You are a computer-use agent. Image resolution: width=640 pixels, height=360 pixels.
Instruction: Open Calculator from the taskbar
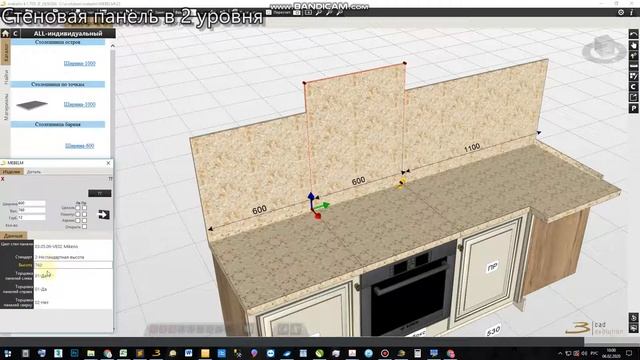(417, 353)
